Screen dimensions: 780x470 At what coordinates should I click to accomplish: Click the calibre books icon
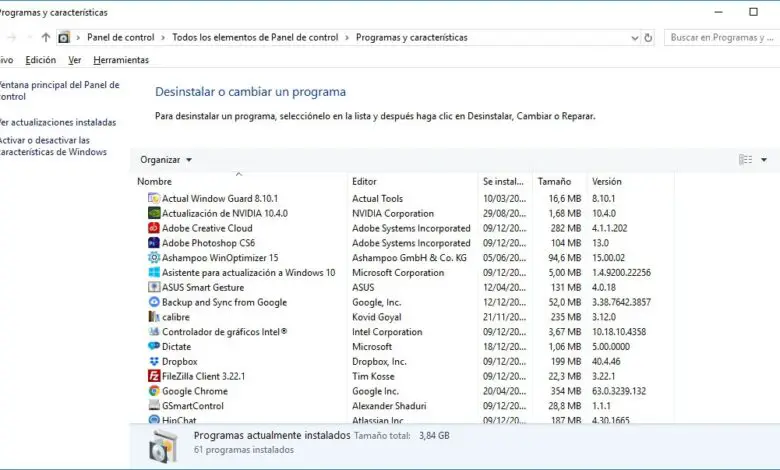154,317
